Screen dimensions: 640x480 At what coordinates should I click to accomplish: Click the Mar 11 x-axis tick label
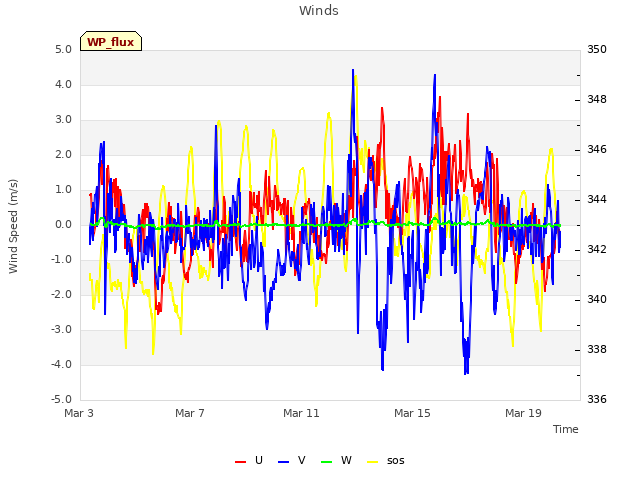click(301, 413)
